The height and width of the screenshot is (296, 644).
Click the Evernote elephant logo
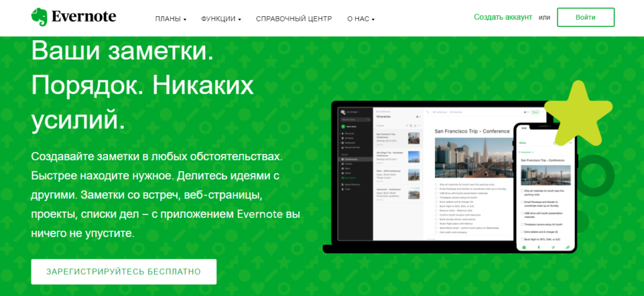39,17
